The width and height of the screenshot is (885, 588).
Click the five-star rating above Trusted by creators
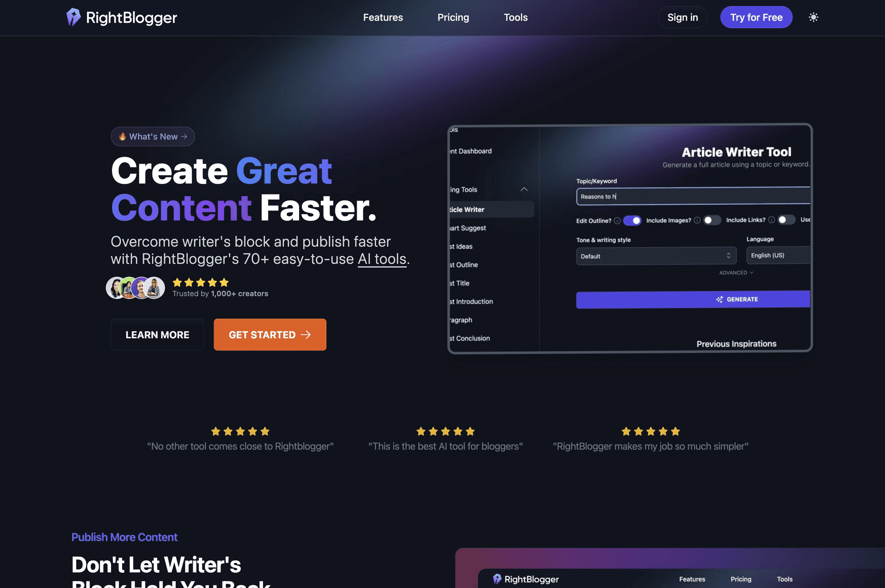pos(201,282)
